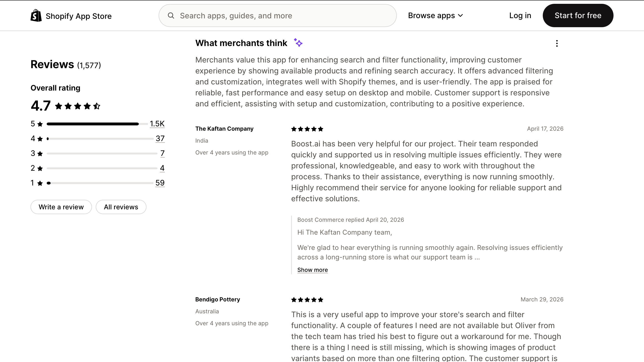Click the Shopify bag logo icon
This screenshot has height=362, width=644.
click(36, 16)
